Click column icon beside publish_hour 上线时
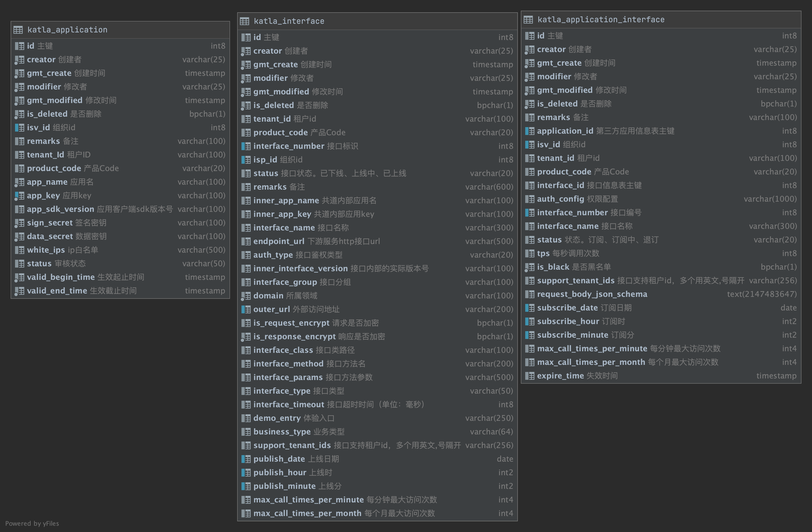This screenshot has height=532, width=812. point(246,473)
